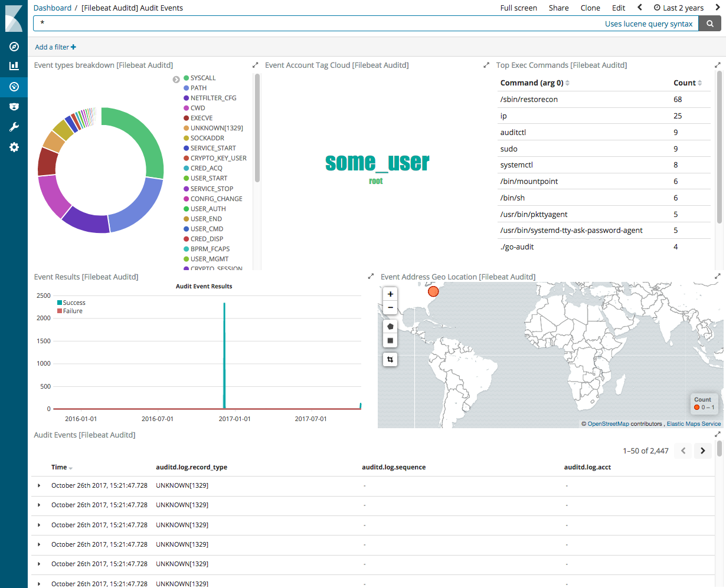
Task: Select the polygon drawing tool on the map
Action: 390,326
